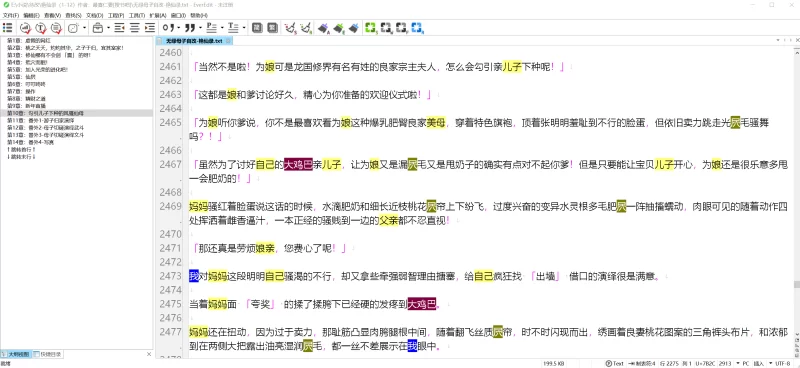This screenshot has height=368, width=800.
Task: Switch to the 快捷目录 panel tab
Action: (48, 354)
